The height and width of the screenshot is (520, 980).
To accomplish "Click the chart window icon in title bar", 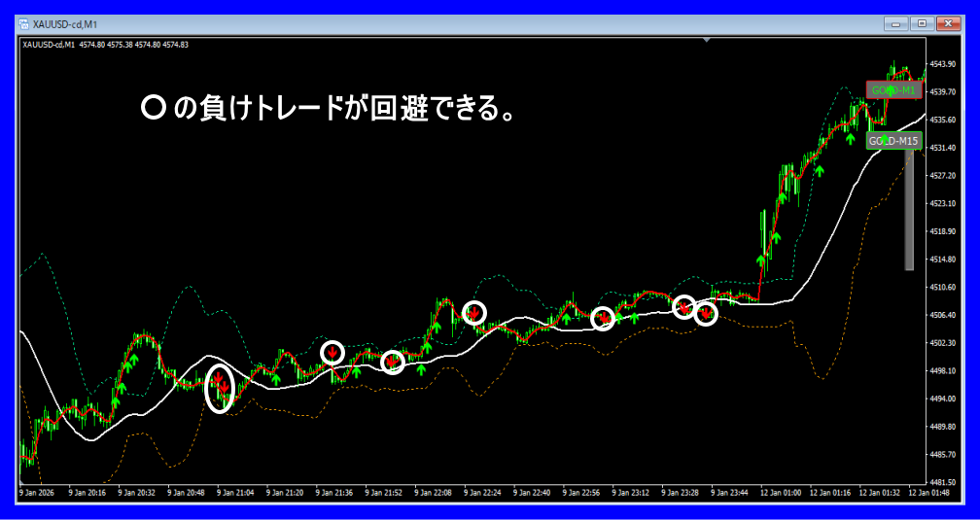I will (22, 22).
